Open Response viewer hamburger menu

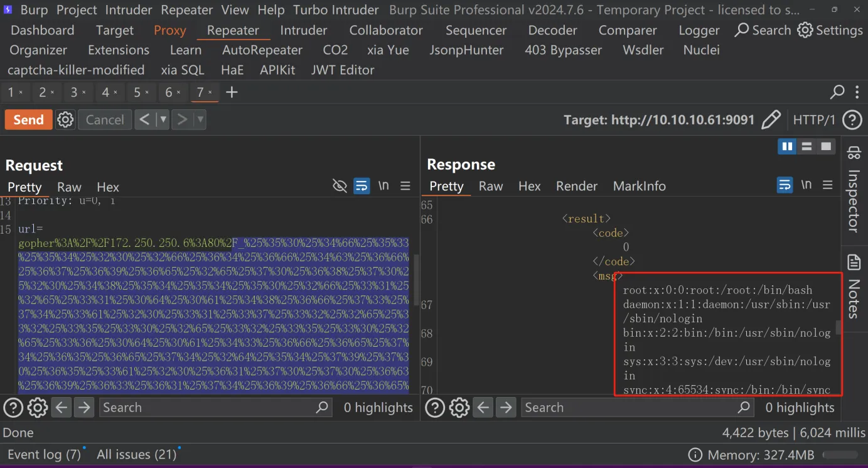tap(828, 185)
